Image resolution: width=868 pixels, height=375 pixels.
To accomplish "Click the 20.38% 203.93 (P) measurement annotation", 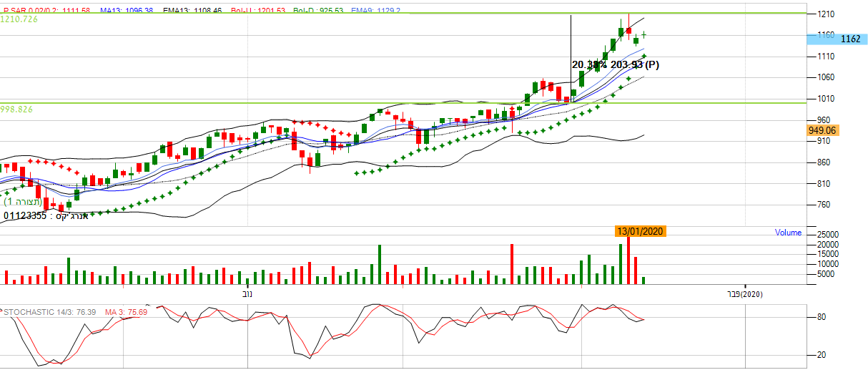I will tap(615, 64).
